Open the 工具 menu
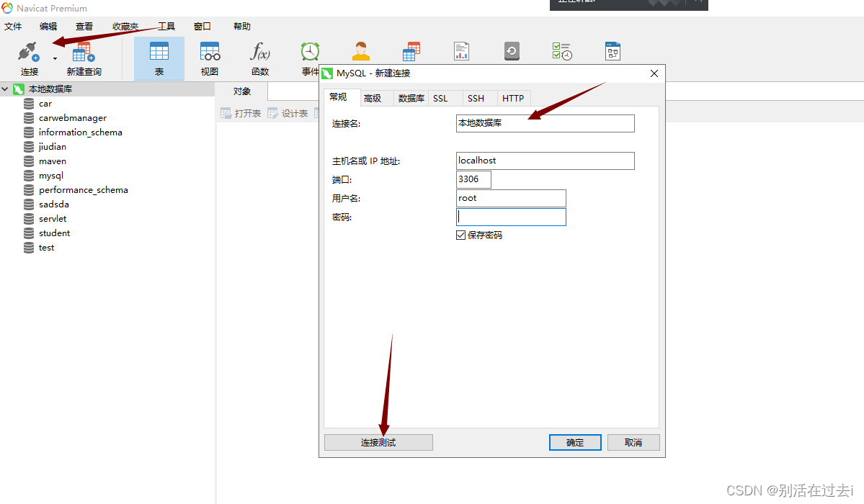Viewport: 864px width, 504px height. coord(166,26)
